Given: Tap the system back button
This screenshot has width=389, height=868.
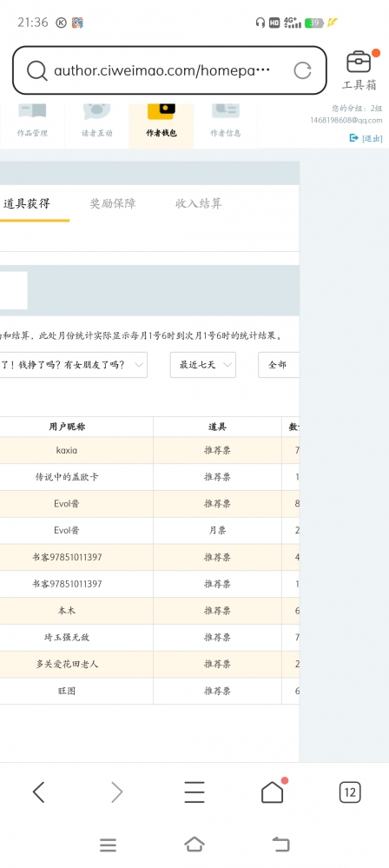Looking at the screenshot, I should pos(281,845).
